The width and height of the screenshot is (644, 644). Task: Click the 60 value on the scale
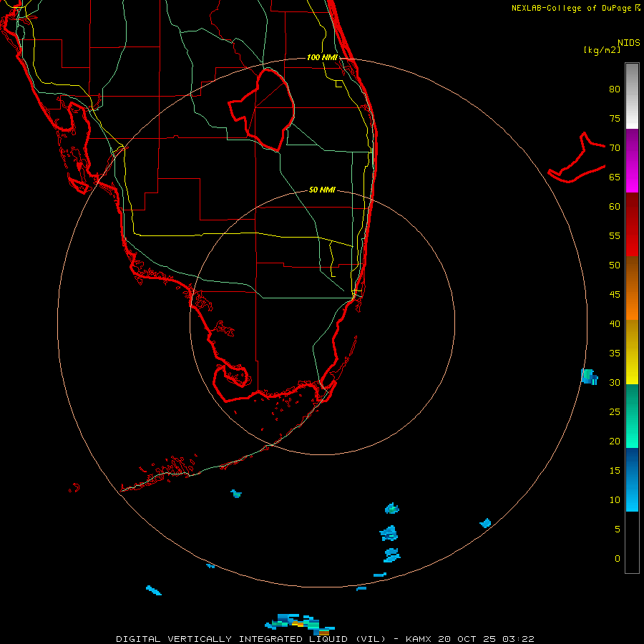coord(615,207)
